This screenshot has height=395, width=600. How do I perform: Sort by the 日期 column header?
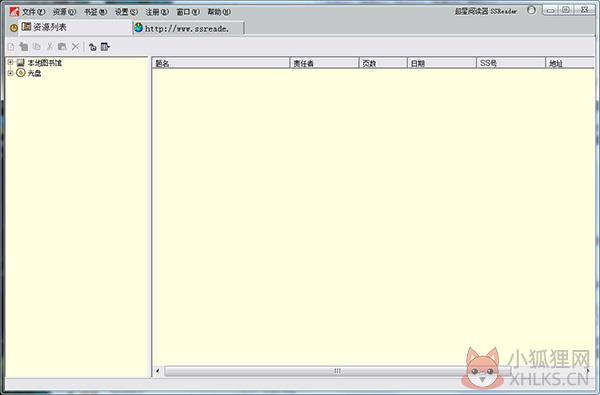(442, 63)
